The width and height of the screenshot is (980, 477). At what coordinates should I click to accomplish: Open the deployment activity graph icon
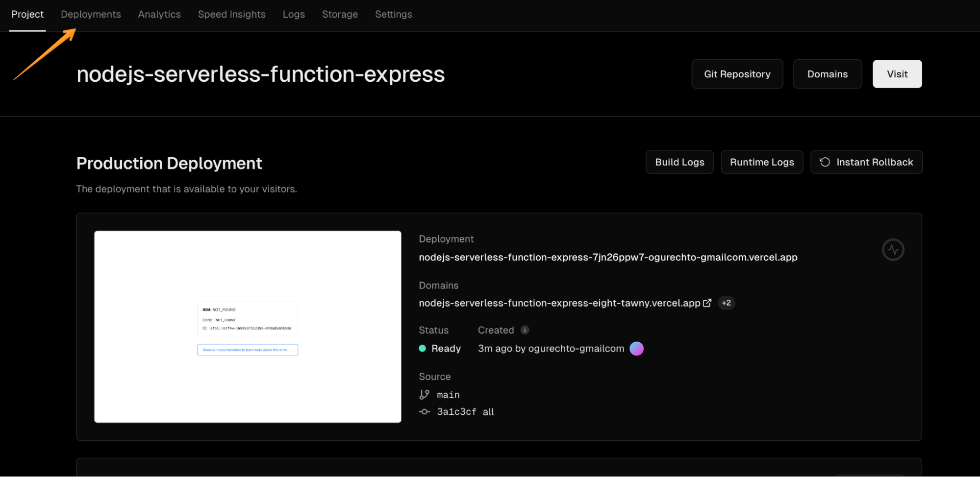click(x=893, y=250)
